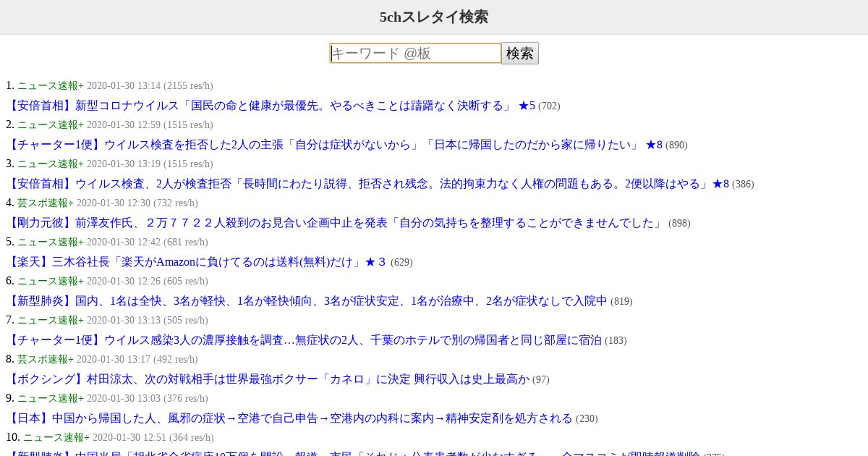Viewport: 868px width, 456px height.
Task: Select the ニュース速報+ board label in item 7
Action: pyautogui.click(x=51, y=321)
